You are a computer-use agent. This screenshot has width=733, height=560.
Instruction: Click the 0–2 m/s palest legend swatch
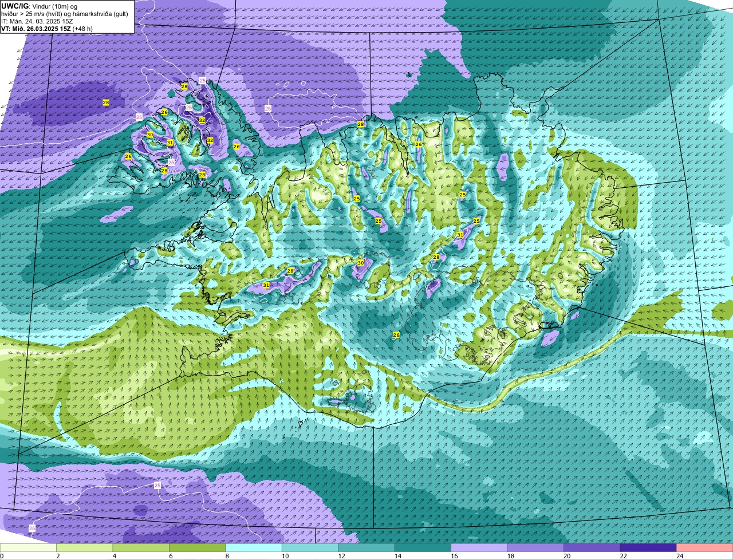(x=29, y=548)
